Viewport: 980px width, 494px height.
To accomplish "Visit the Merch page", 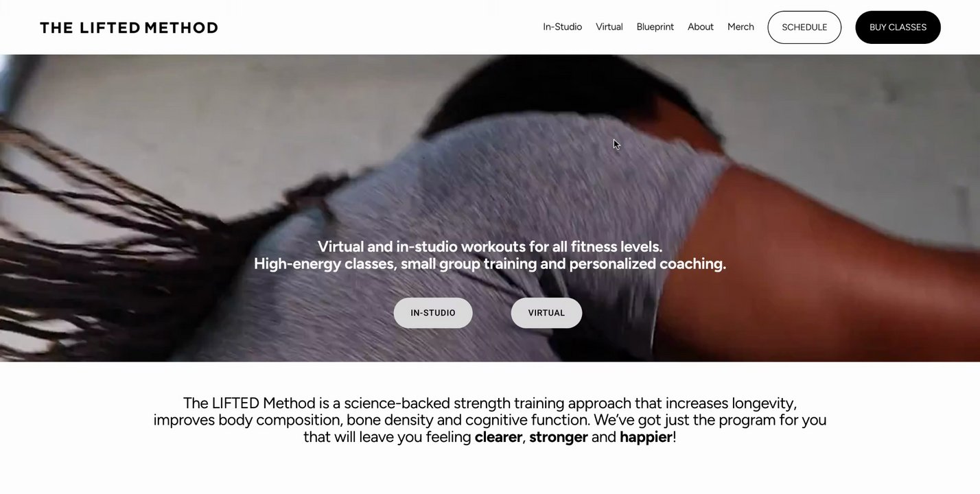I will (740, 27).
